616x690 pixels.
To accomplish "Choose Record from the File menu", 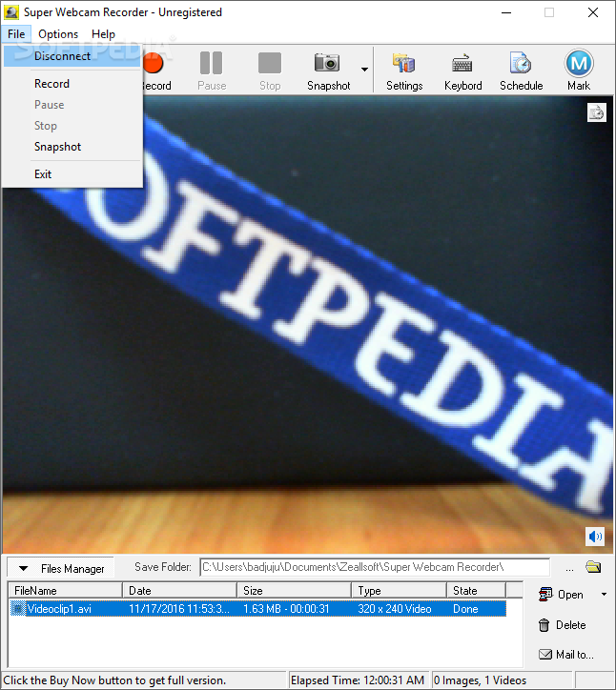I will (72, 84).
